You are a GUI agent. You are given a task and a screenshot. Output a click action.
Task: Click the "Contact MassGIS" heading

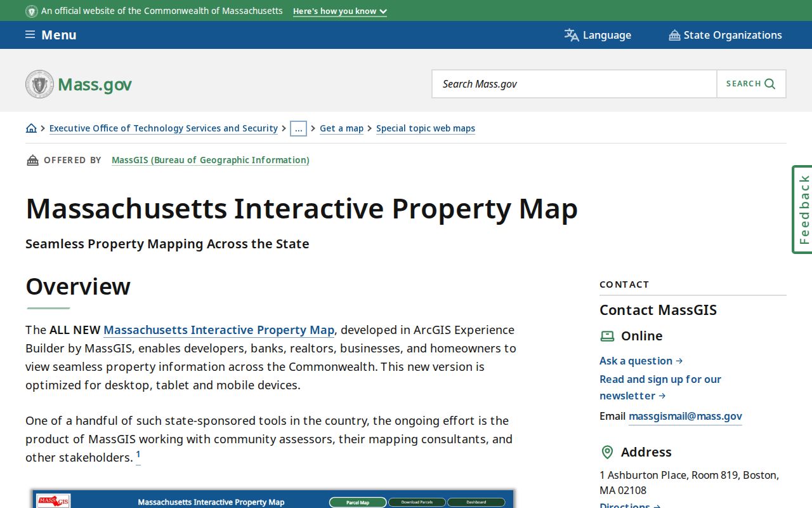click(x=658, y=310)
